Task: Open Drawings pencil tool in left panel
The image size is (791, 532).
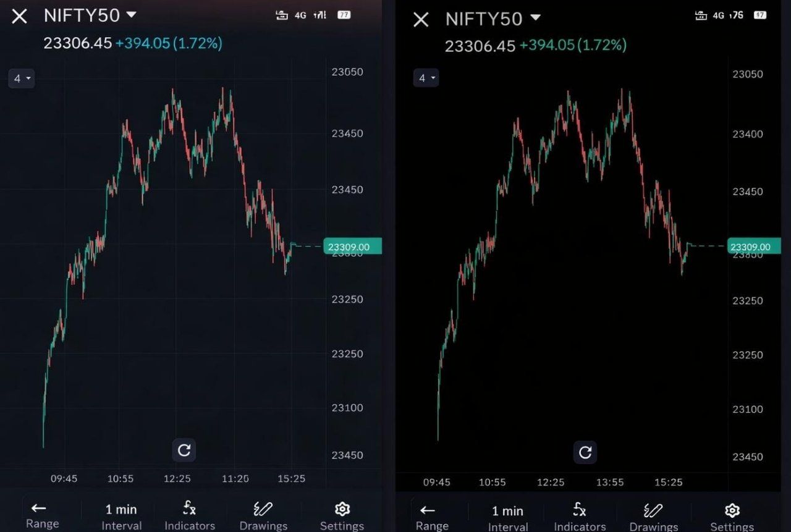Action: pos(263,509)
